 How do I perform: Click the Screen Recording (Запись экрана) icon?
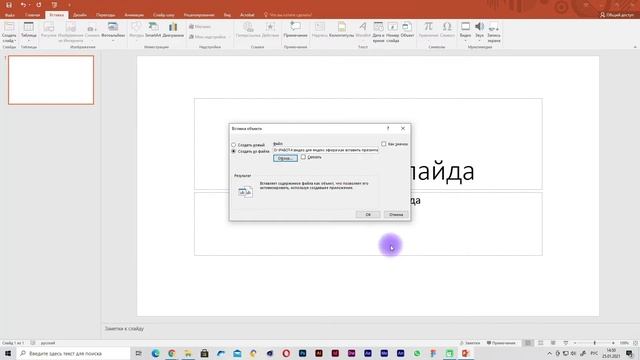494,27
